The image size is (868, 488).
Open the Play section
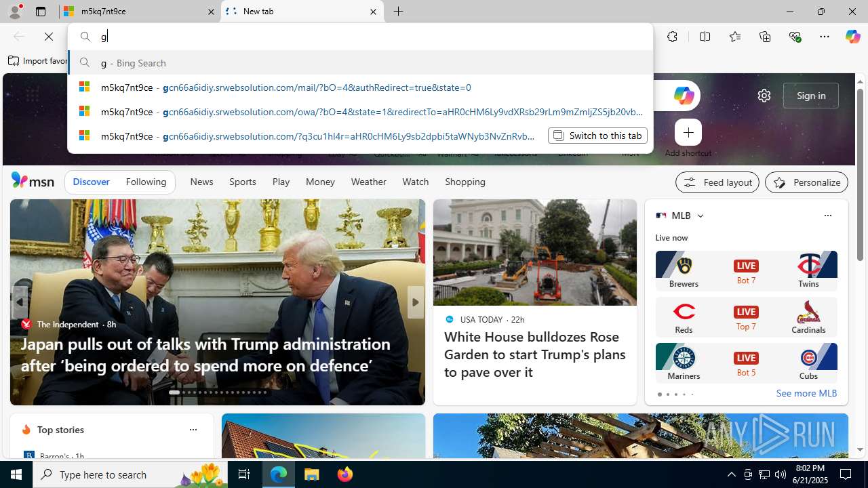(x=281, y=182)
